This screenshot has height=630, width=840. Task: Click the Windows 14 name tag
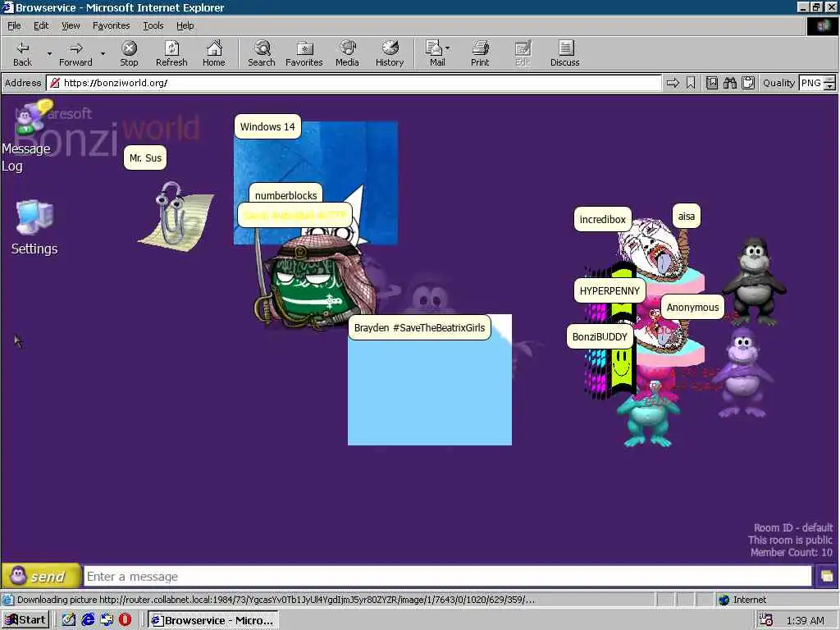(267, 127)
